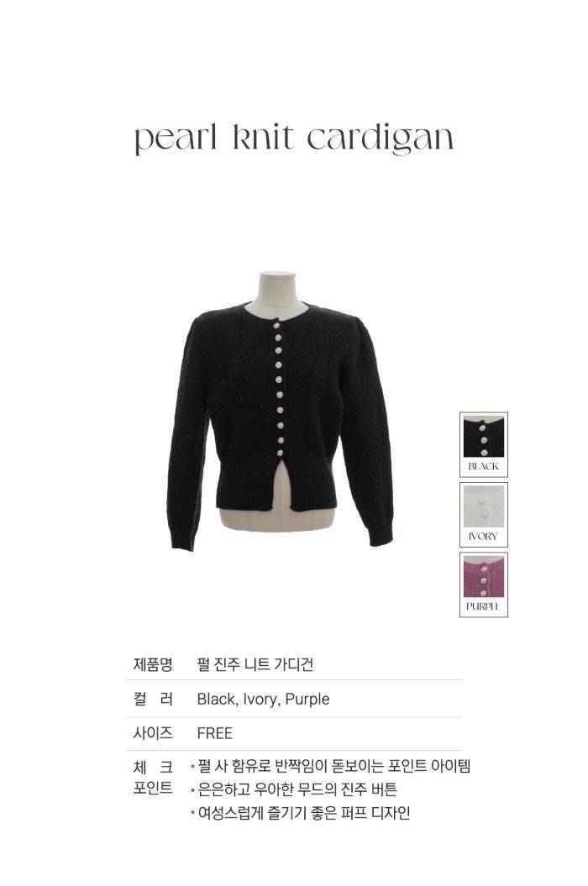Image resolution: width=588 pixels, height=886 pixels.
Task: Click the main black cardigan product image
Action: pyautogui.click(x=281, y=412)
